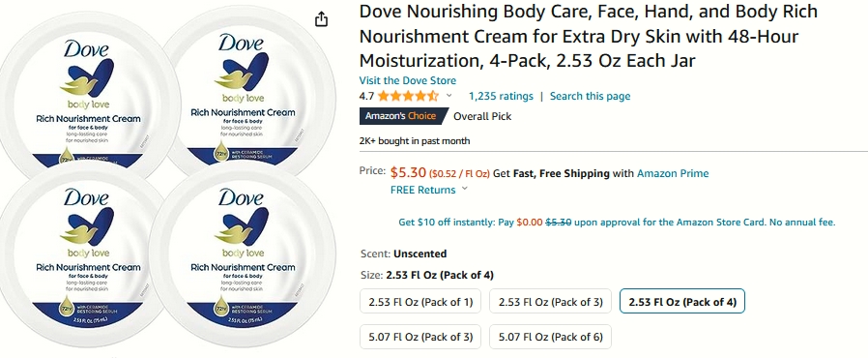Visit the Dove Store link
Screen dimensions: 868x358
tap(408, 80)
